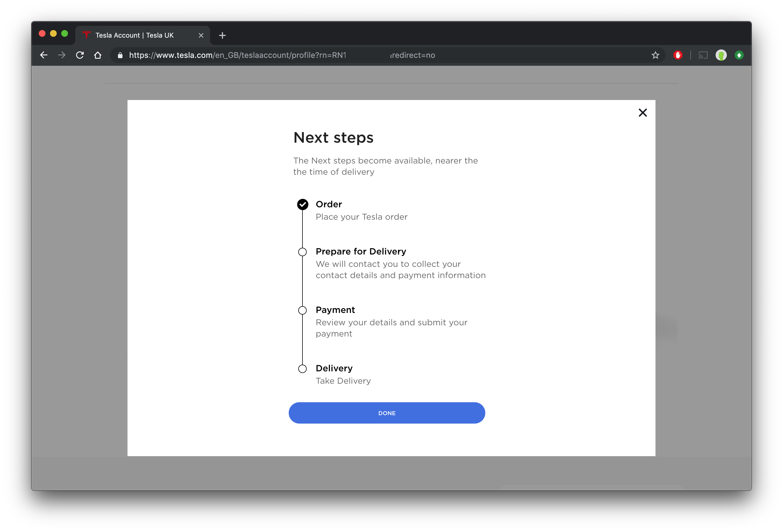The image size is (783, 532).
Task: Click the Tesla logo favicon on the tab
Action: (87, 35)
